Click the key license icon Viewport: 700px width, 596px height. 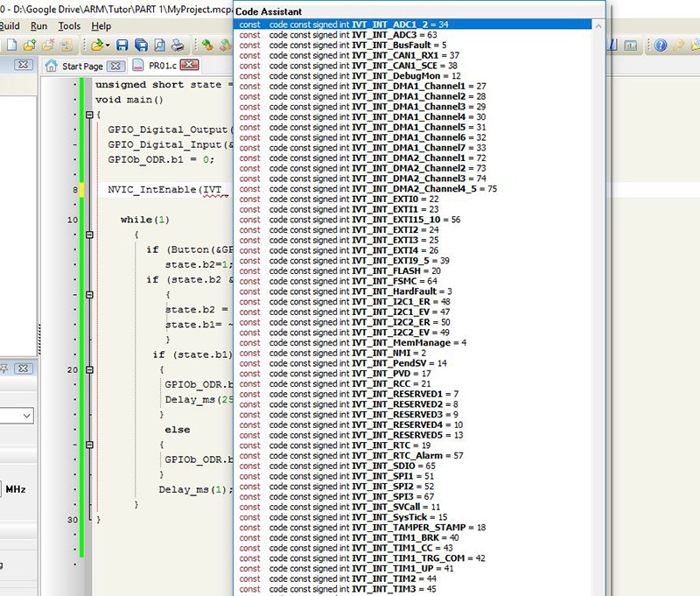(x=679, y=46)
